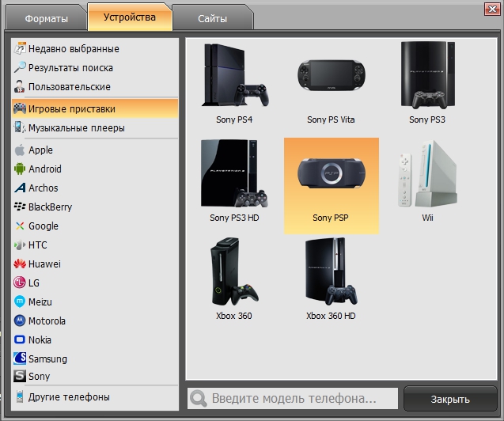Click the magnifier icon for Результаты поиска

[x=20, y=67]
